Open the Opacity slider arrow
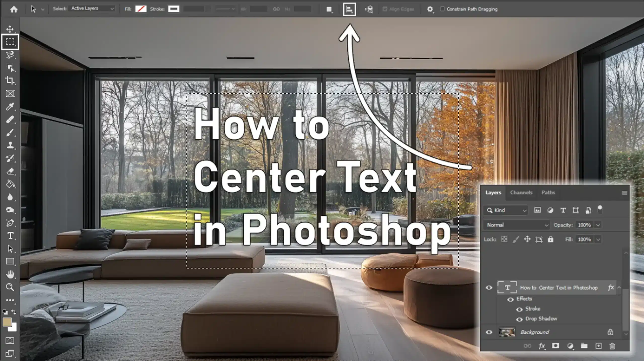644x361 pixels. pos(598,225)
